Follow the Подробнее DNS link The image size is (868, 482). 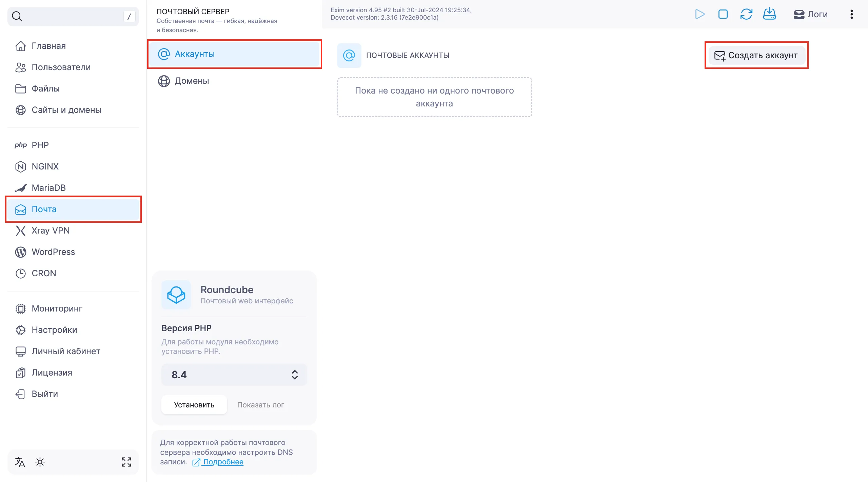pos(223,462)
